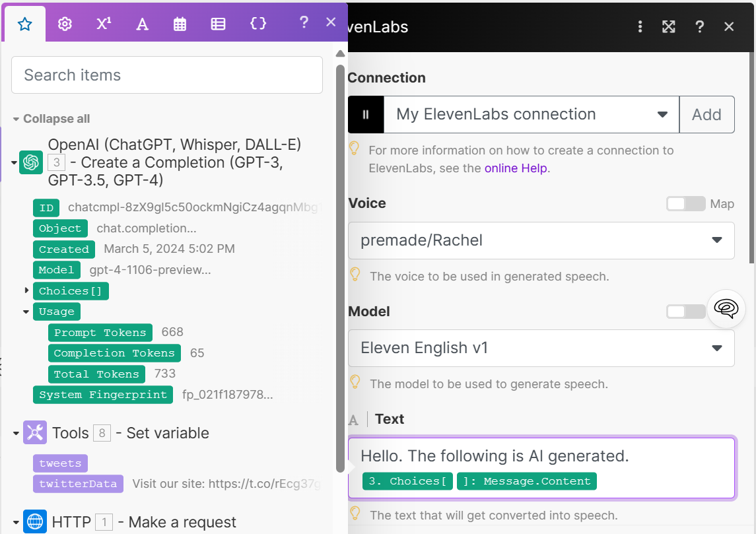This screenshot has height=534, width=756.
Task: Open the date and time functions tab
Action: [180, 24]
